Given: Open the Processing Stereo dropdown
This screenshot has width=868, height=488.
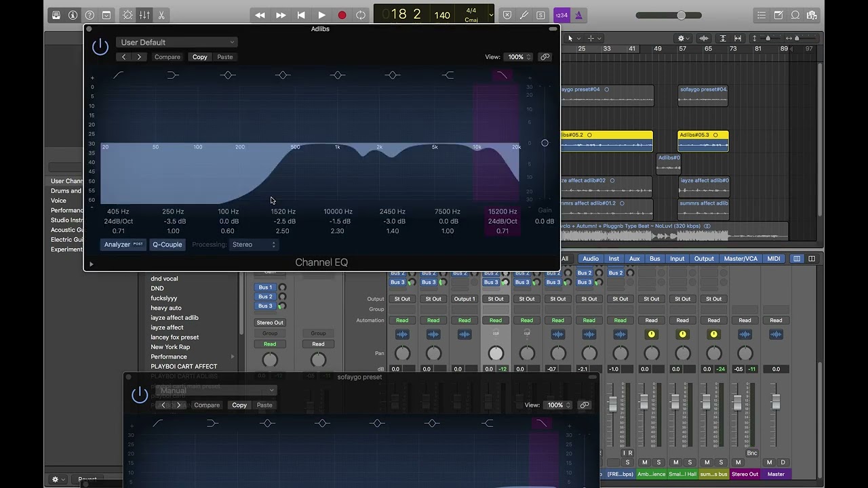Looking at the screenshot, I should point(254,245).
